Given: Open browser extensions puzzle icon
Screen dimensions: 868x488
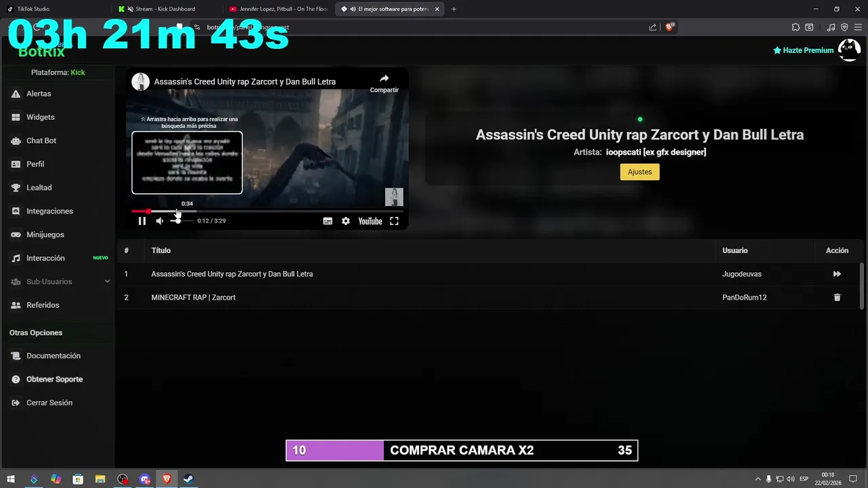Looking at the screenshot, I should pos(795,27).
